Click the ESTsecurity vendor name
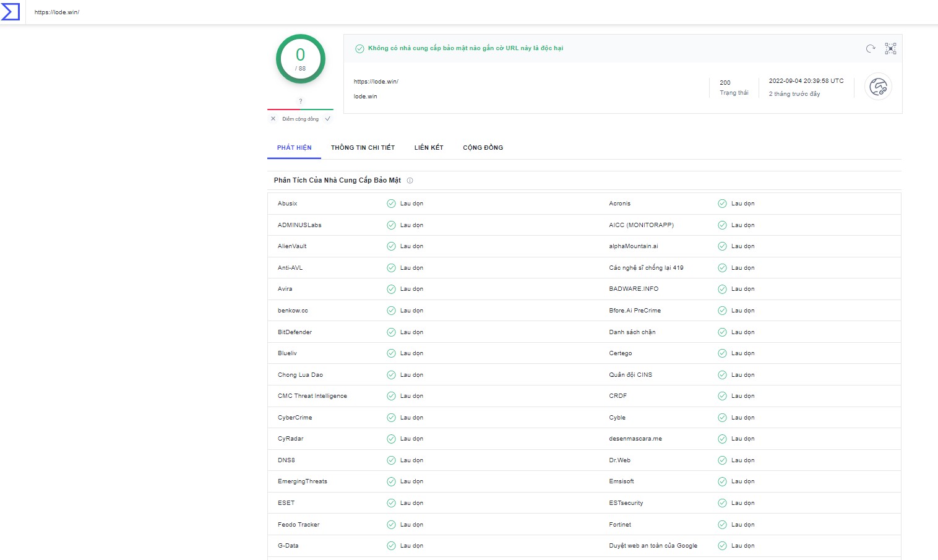 pyautogui.click(x=626, y=503)
